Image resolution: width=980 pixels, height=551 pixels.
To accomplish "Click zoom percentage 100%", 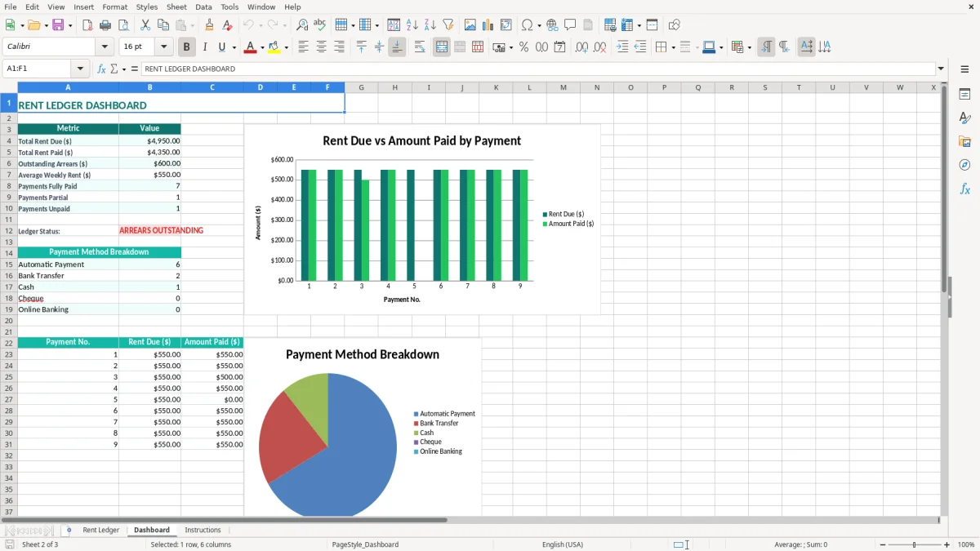I will coord(966,544).
